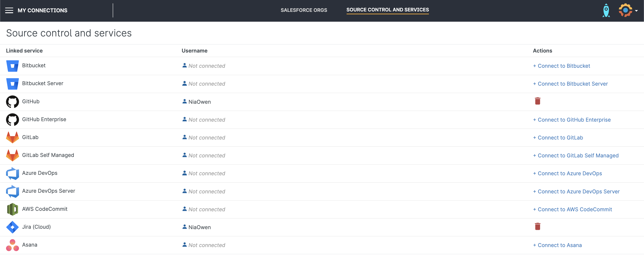
Task: Click the Username column header
Action: [195, 51]
